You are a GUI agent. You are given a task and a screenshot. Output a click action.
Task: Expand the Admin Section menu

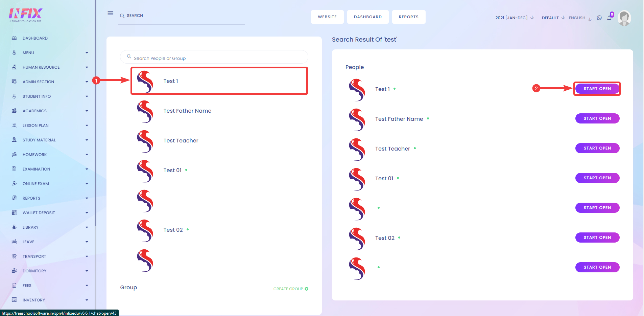tap(38, 82)
